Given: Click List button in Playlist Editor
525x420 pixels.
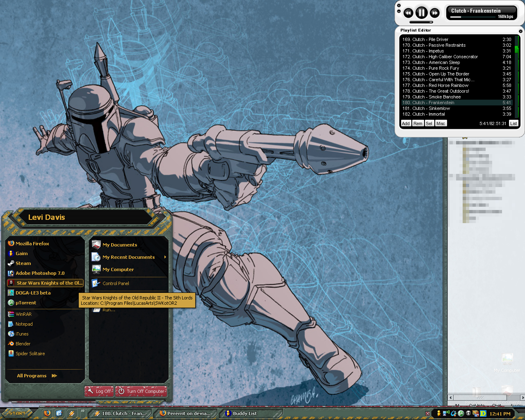Looking at the screenshot, I should 514,123.
